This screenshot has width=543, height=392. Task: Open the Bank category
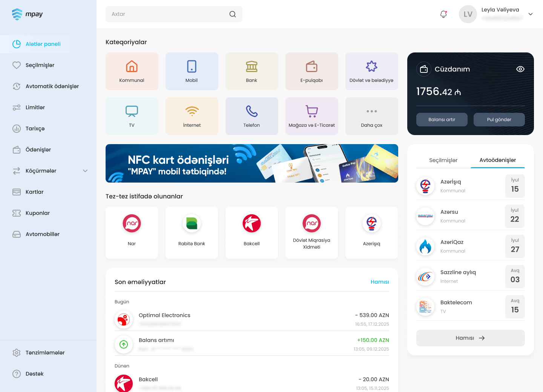(252, 71)
